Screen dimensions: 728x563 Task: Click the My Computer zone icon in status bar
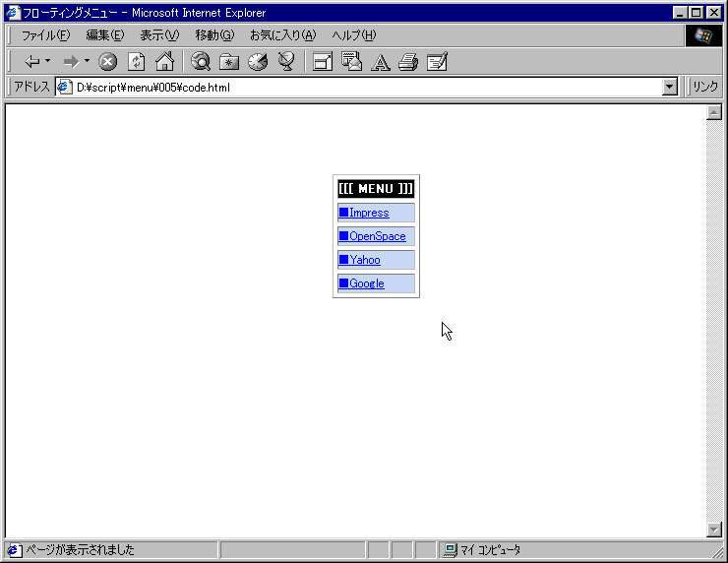pyautogui.click(x=450, y=550)
